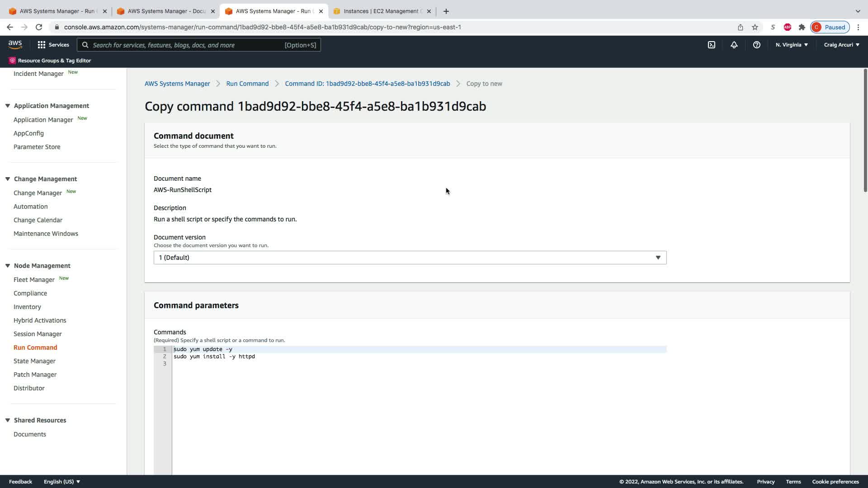Image resolution: width=868 pixels, height=488 pixels.
Task: Open the N. Virginia region dropdown
Action: (792, 45)
